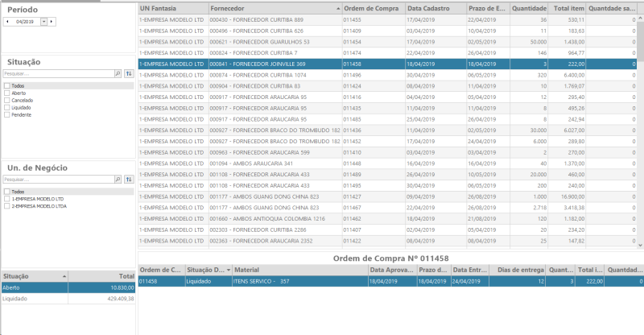The image size is (644, 335).
Task: Go to previous month in Período
Action: 7,22
